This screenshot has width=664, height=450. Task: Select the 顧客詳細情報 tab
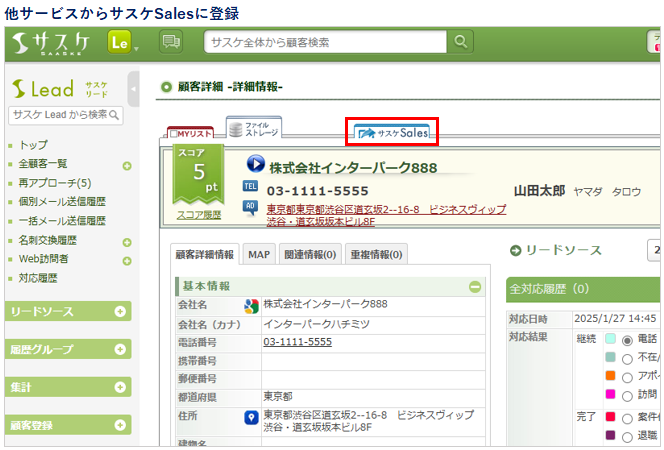click(x=205, y=254)
